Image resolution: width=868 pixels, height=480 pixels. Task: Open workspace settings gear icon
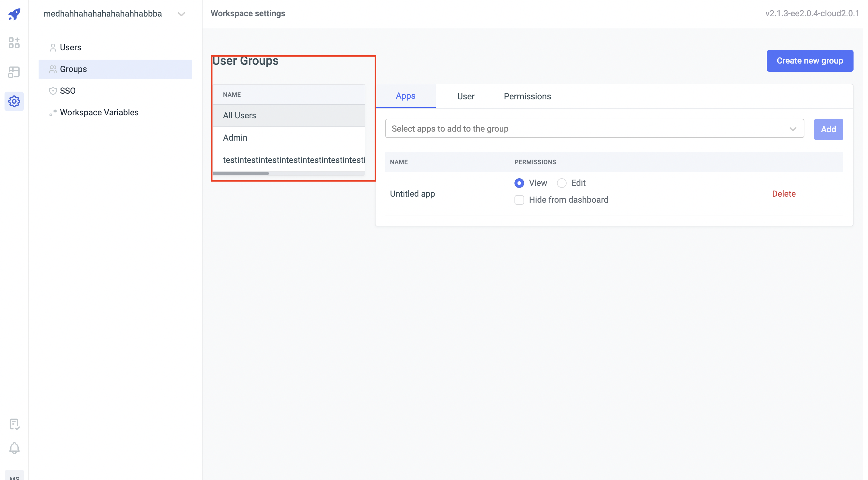click(x=14, y=101)
